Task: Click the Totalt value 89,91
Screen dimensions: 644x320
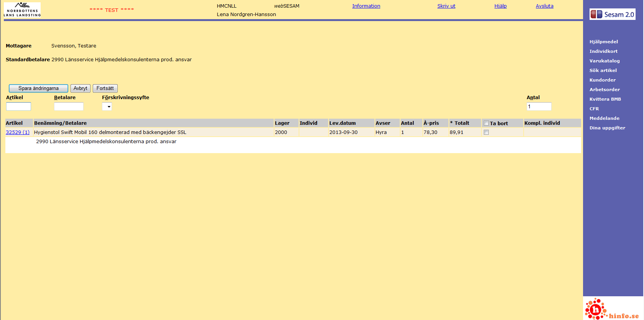Action: [x=457, y=132]
